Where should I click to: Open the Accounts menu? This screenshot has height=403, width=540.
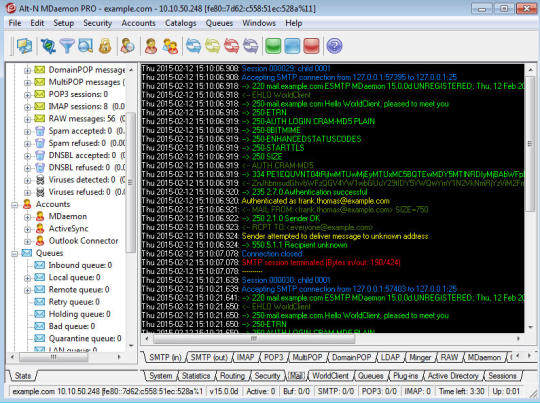tap(138, 23)
